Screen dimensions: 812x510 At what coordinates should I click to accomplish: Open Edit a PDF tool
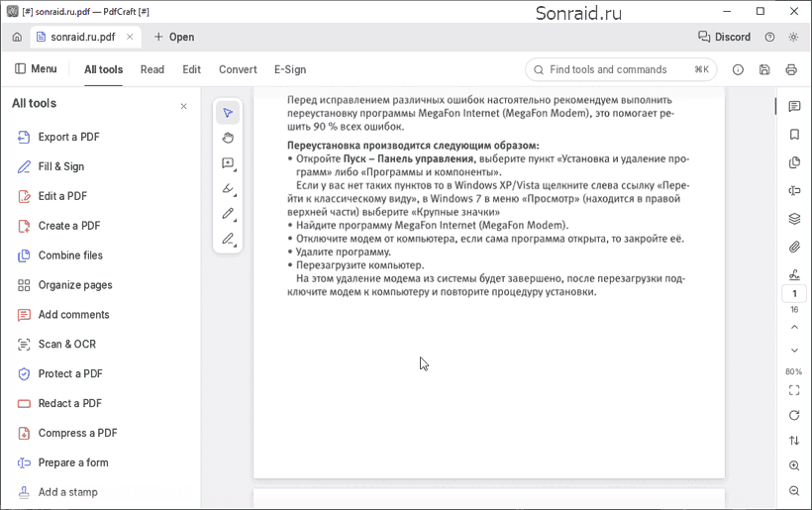tap(52, 196)
